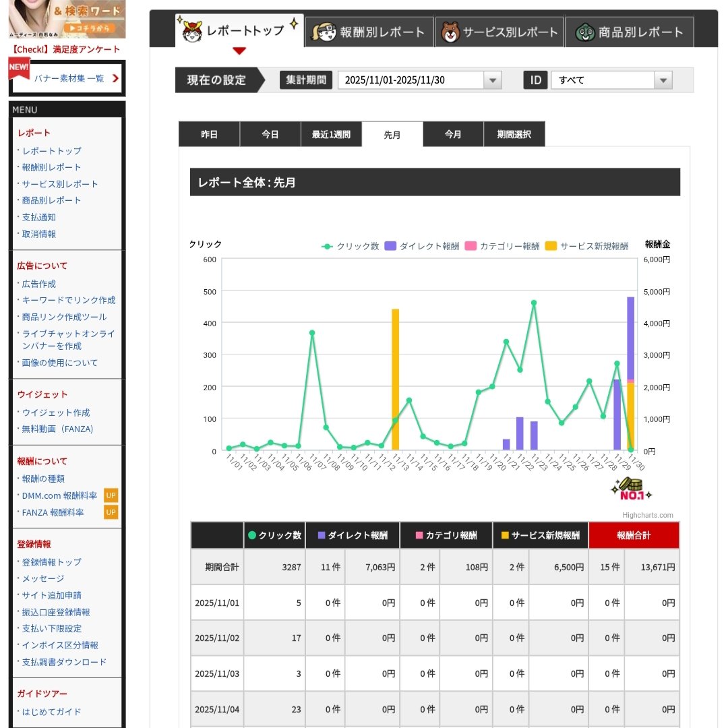Open インボイス区分情報 link
The height and width of the screenshot is (728, 728).
pyautogui.click(x=60, y=645)
